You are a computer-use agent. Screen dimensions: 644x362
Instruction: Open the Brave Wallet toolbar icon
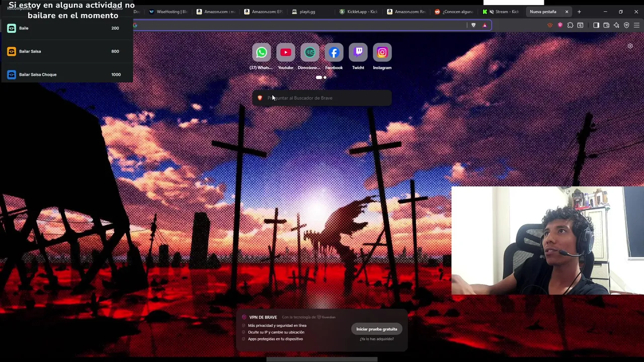point(606,25)
